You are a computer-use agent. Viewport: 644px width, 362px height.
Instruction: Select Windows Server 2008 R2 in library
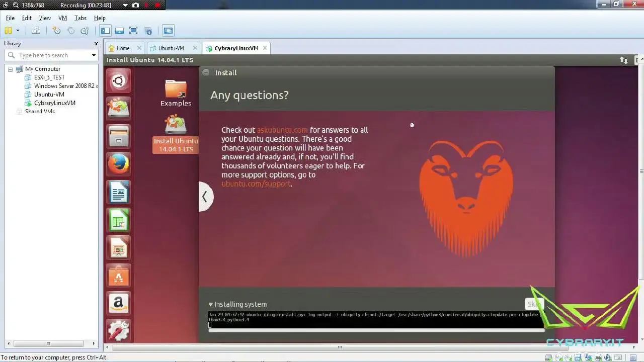point(64,86)
